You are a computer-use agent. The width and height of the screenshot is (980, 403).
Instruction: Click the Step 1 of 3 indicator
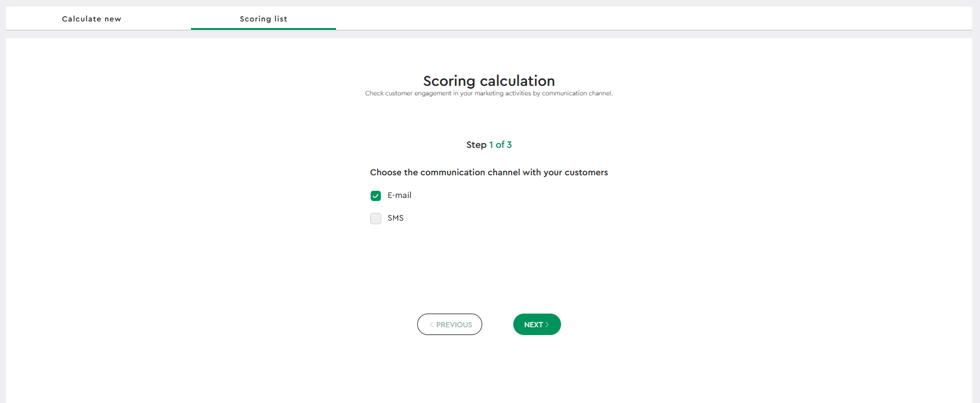489,144
